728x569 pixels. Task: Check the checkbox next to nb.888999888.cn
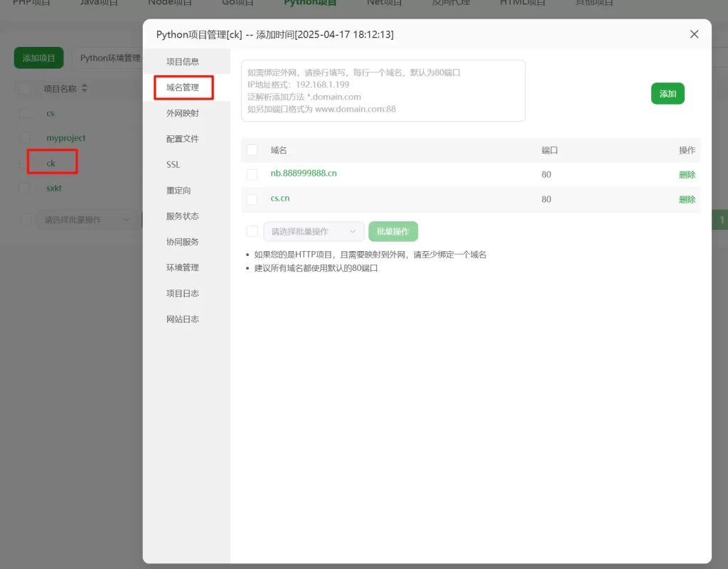[x=252, y=174]
